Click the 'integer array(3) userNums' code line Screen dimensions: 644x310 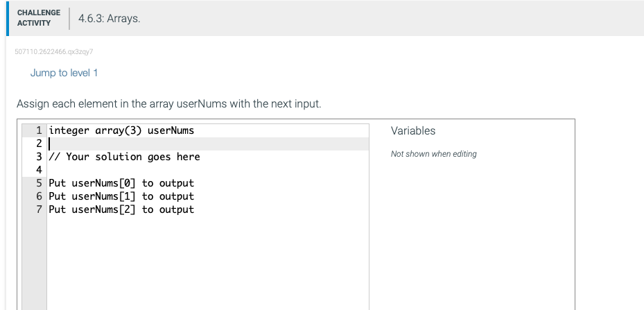pyautogui.click(x=121, y=130)
